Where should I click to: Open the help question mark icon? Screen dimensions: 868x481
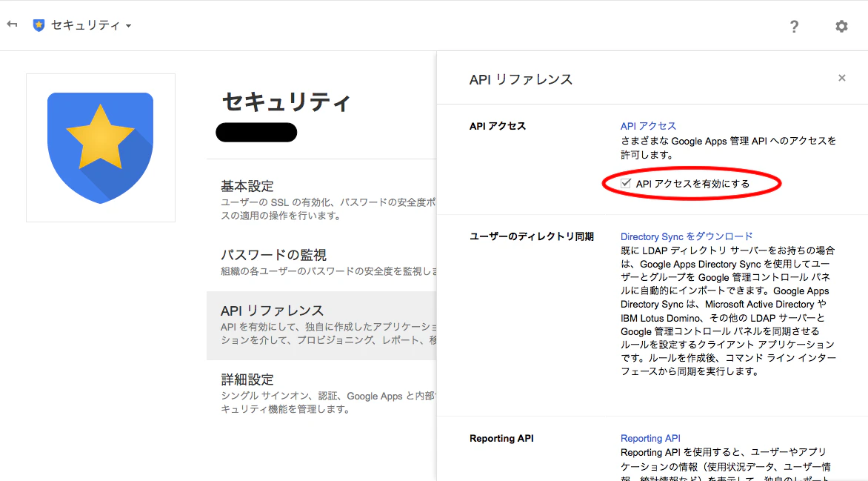(794, 26)
